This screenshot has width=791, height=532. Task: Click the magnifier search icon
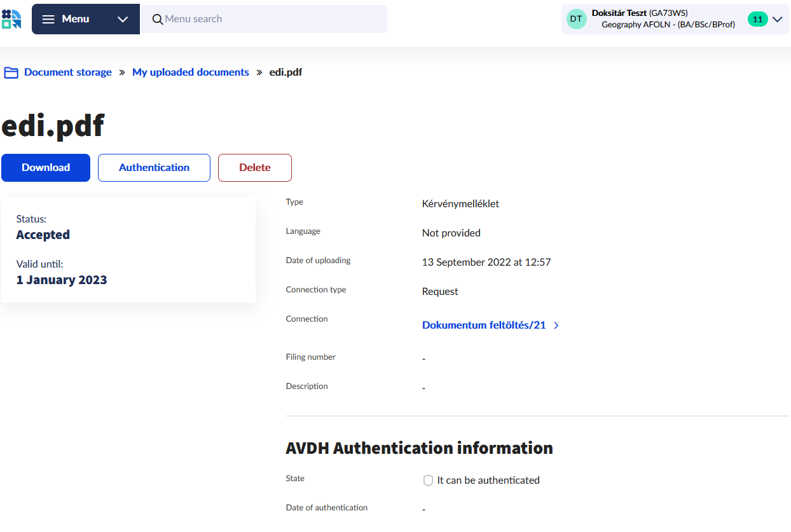point(158,19)
